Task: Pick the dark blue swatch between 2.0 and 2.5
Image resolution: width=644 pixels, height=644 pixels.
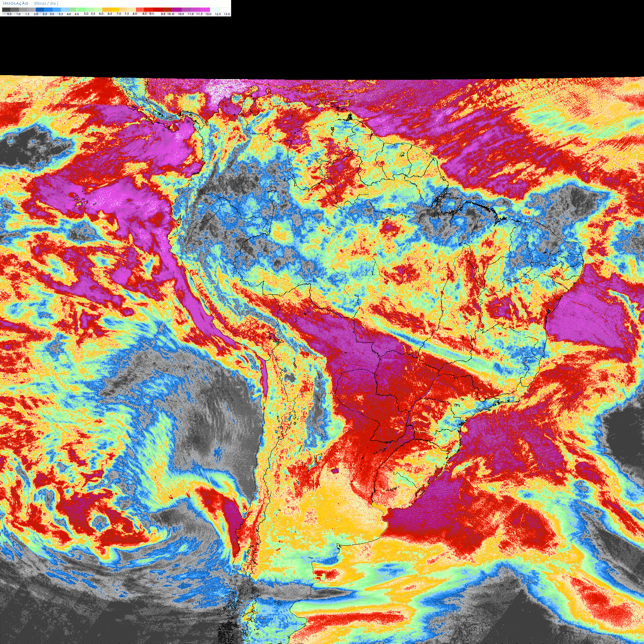Action: 40,10
